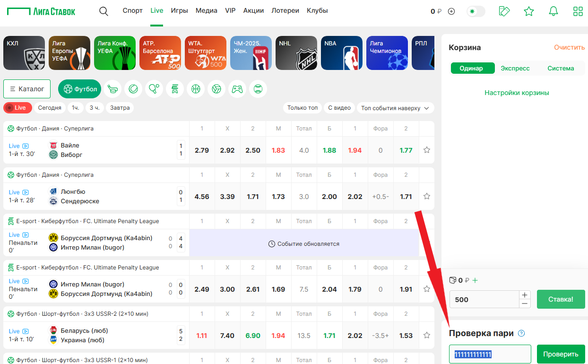This screenshot has height=364, width=588.
Task: Click the Проверка пари help question icon
Action: pos(521,333)
